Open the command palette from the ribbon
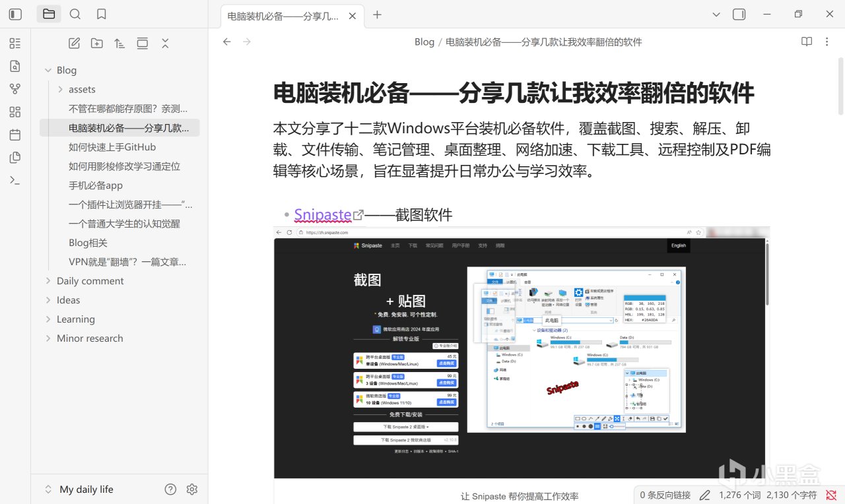Screen dimensions: 845x504 [x=15, y=180]
